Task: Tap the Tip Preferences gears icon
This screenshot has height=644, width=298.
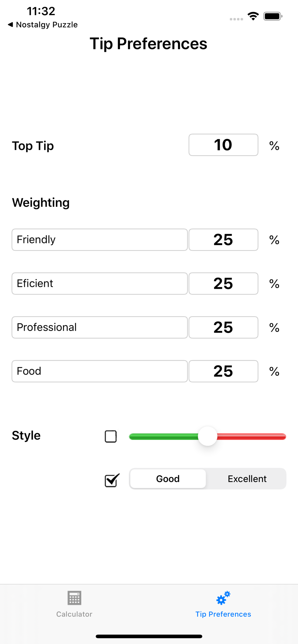Action: pyautogui.click(x=223, y=598)
